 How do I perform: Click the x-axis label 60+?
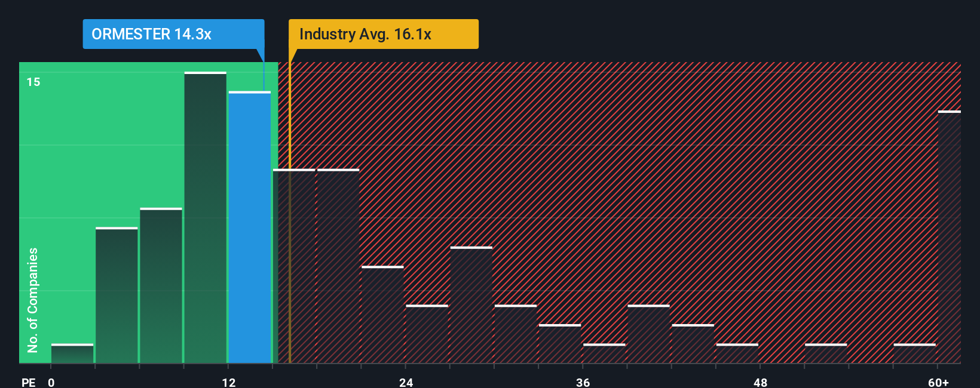pyautogui.click(x=938, y=382)
